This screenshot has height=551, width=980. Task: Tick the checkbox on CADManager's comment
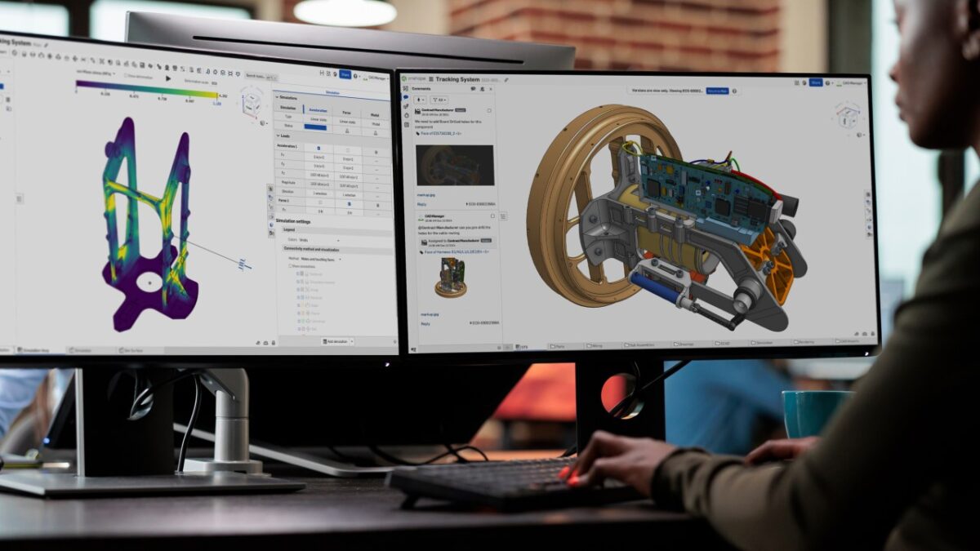point(493,216)
